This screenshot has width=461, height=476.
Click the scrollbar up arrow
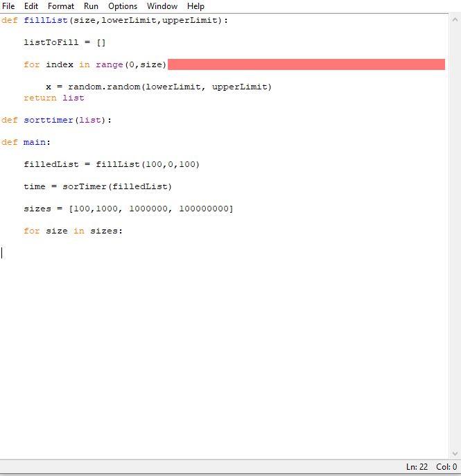455,19
